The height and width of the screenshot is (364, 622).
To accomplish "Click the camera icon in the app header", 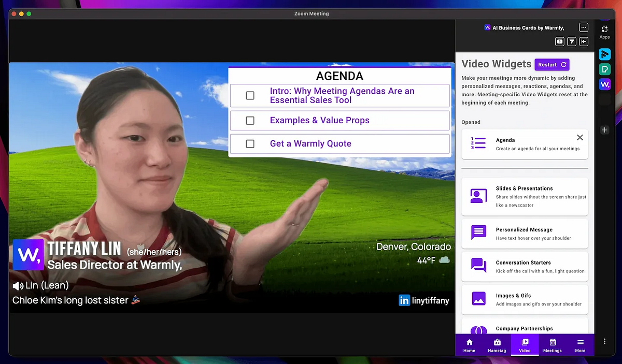I will coord(560,41).
